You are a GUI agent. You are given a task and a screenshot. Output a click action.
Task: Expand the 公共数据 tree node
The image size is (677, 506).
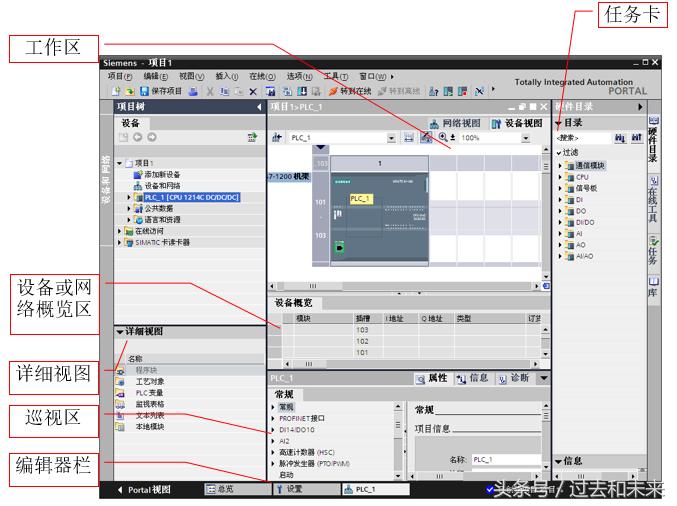(129, 209)
